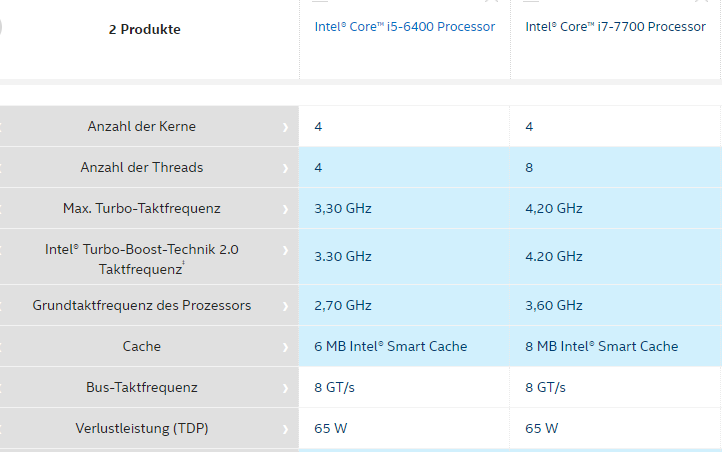Click the '4,20 GHz' max turbo value
This screenshot has height=452, width=722.
(553, 209)
